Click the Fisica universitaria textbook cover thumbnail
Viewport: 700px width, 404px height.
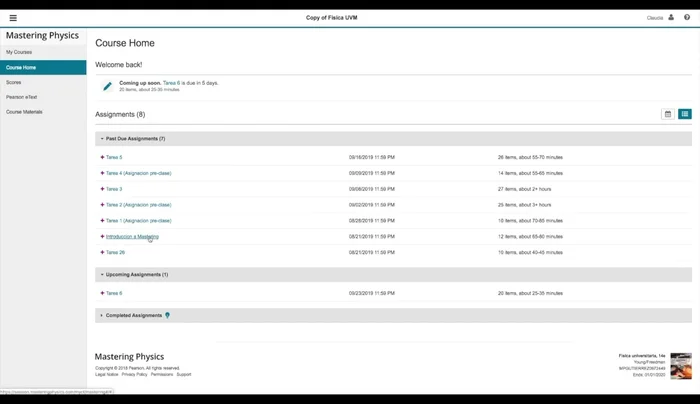tap(680, 365)
